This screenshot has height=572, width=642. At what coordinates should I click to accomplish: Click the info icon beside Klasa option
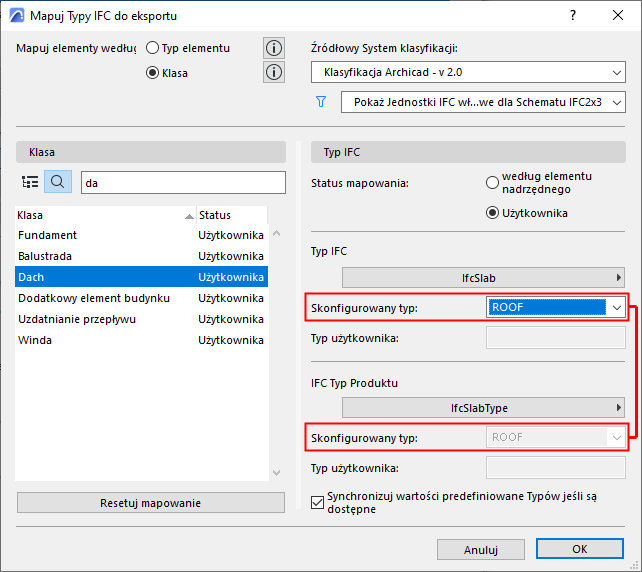(273, 72)
